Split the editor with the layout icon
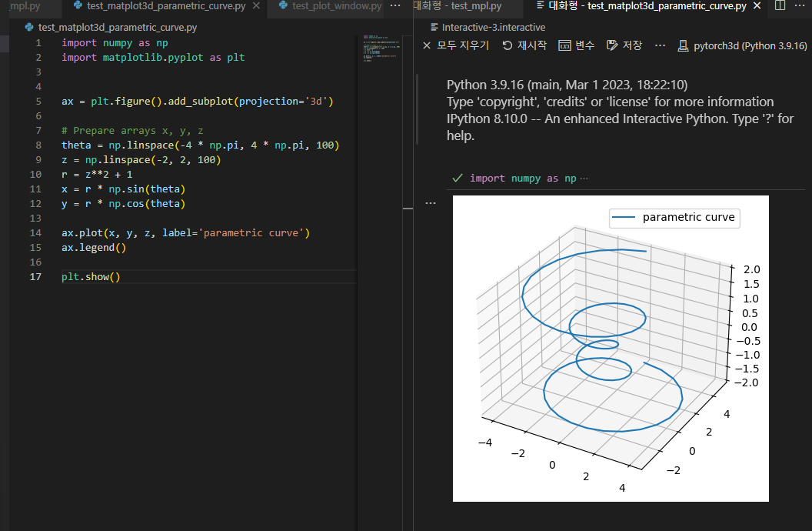This screenshot has height=531, width=812. tap(780, 5)
